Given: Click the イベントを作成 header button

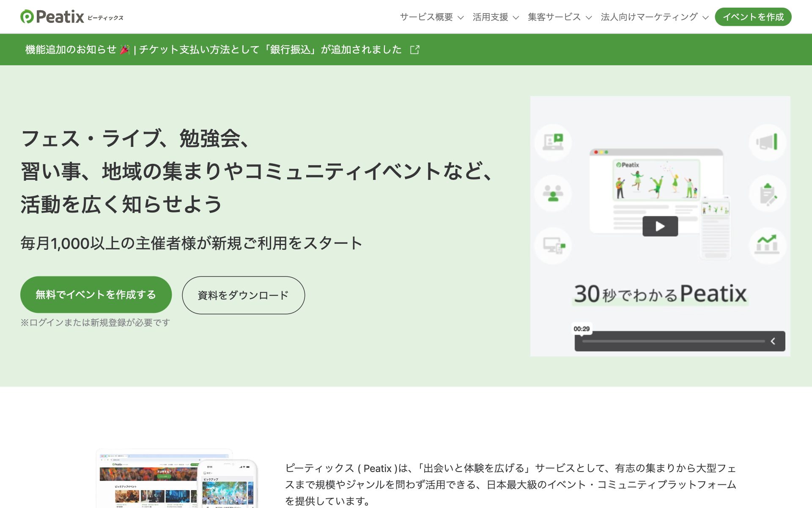Looking at the screenshot, I should [x=753, y=17].
